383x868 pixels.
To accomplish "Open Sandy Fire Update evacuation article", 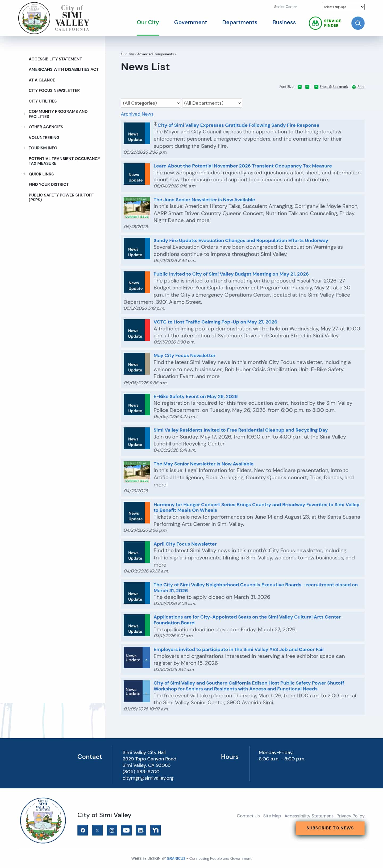I will [241, 241].
